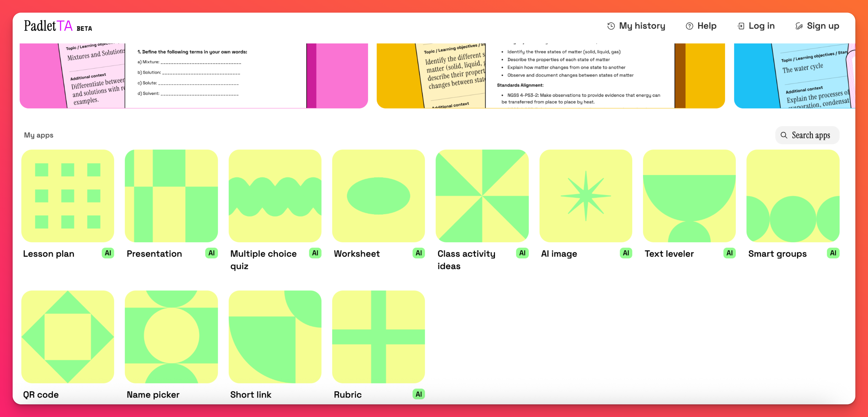Viewport: 868px width, 417px height.
Task: Open the Lesson plan app tile
Action: (67, 196)
